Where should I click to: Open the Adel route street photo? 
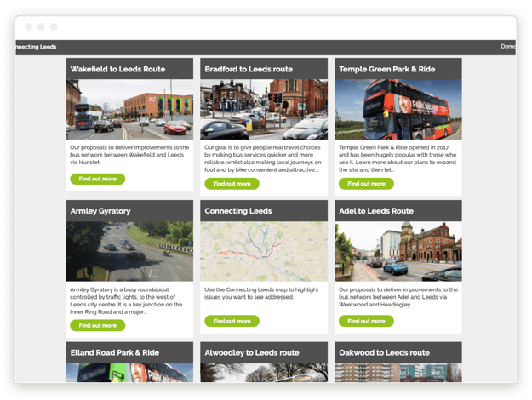[x=398, y=251]
